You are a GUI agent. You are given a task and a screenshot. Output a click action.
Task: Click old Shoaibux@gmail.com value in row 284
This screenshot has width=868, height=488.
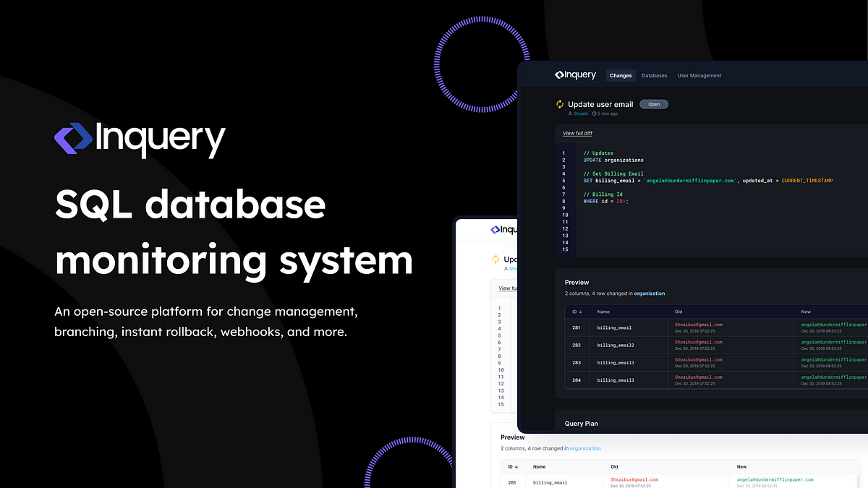click(698, 377)
